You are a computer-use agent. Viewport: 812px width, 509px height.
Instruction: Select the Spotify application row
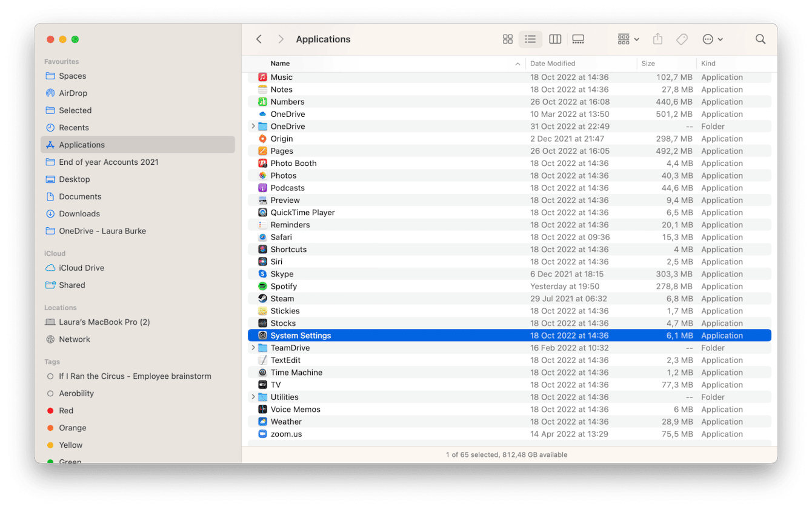coord(364,286)
